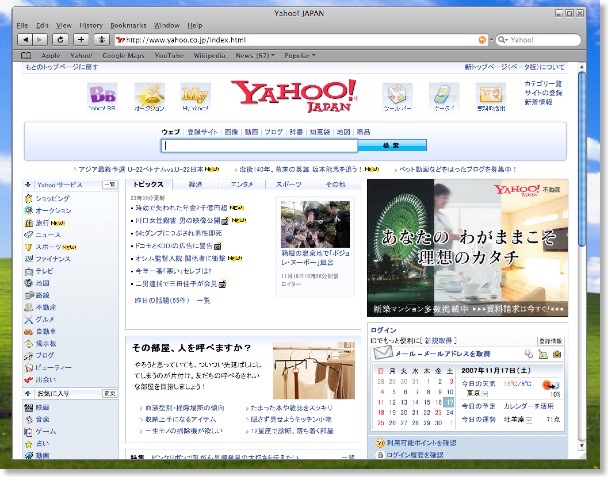Click the bug report toolbar icon
This screenshot has width=608, height=477.
tap(102, 40)
